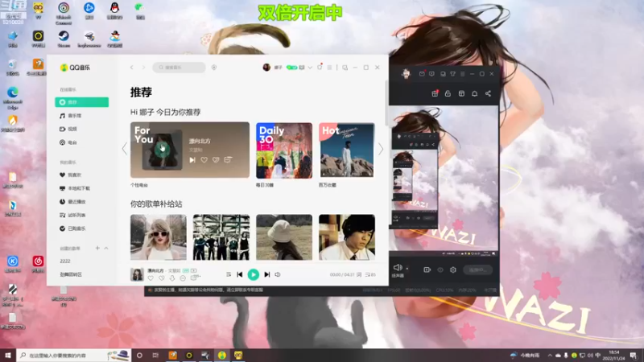Image resolution: width=644 pixels, height=362 pixels.
Task: Start playback with green play button
Action: [254, 274]
